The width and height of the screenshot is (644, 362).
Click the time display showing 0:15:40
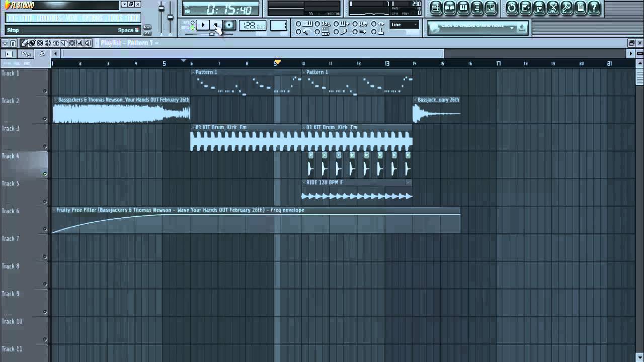tap(222, 9)
